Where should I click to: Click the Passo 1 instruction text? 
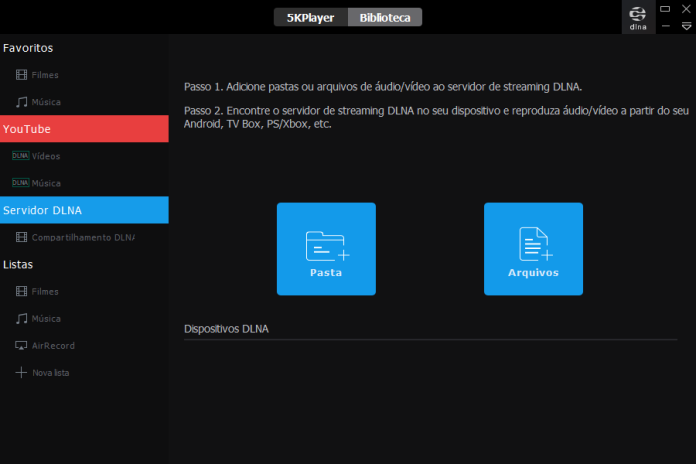[383, 87]
